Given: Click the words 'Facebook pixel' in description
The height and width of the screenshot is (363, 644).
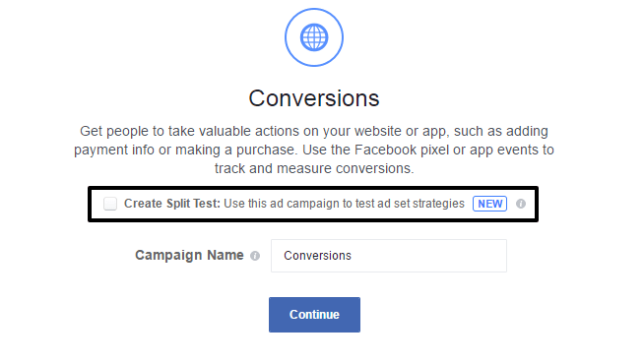Looking at the screenshot, I should 402,150.
